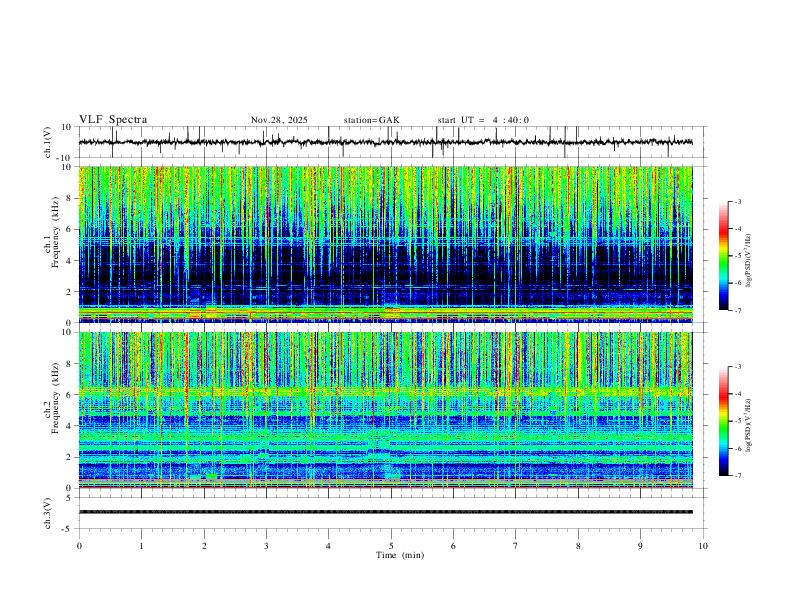792x612 pixels.
Task: Click the '0' tick on time axis
Action: [x=79, y=546]
